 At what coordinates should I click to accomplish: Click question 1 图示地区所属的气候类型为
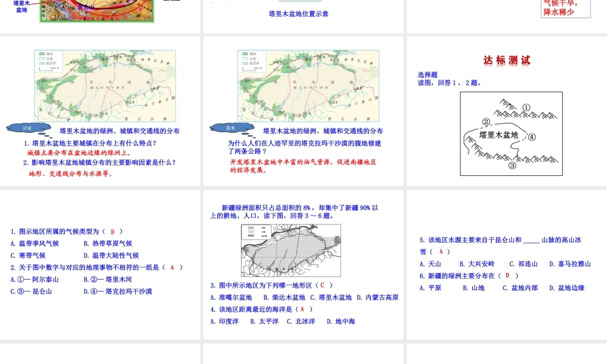67,232
